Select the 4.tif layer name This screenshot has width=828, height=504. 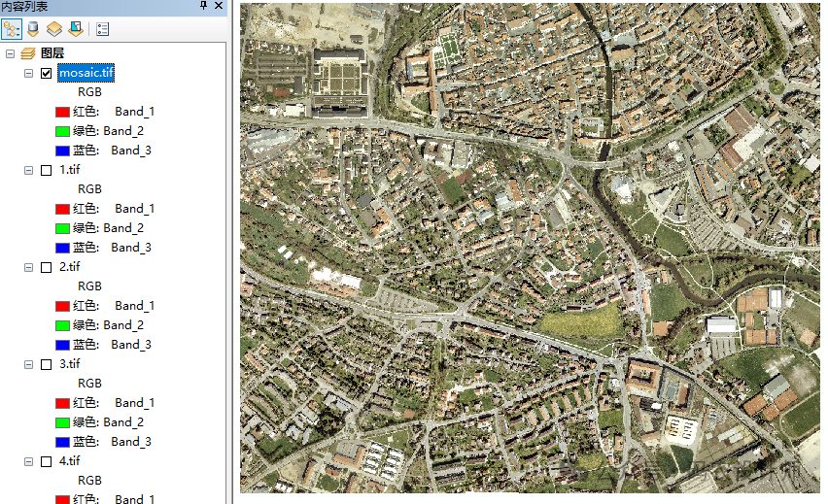click(x=70, y=461)
